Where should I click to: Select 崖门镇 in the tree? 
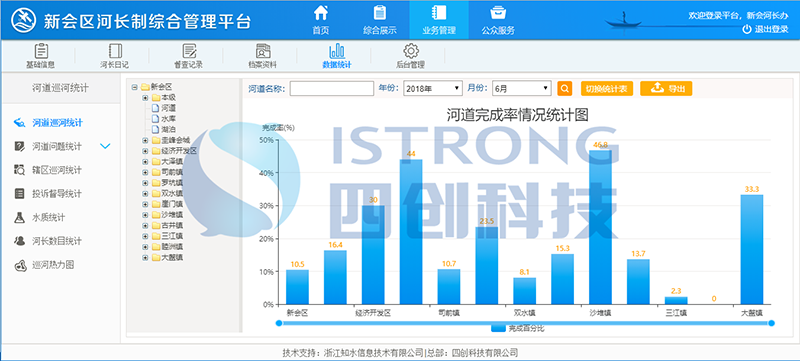pos(172,204)
